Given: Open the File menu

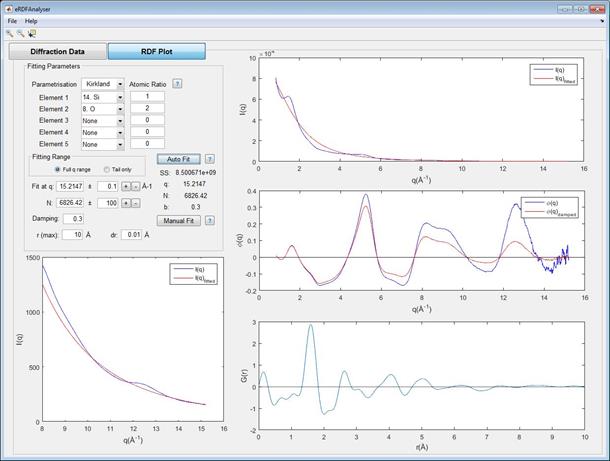Looking at the screenshot, I should coord(12,21).
